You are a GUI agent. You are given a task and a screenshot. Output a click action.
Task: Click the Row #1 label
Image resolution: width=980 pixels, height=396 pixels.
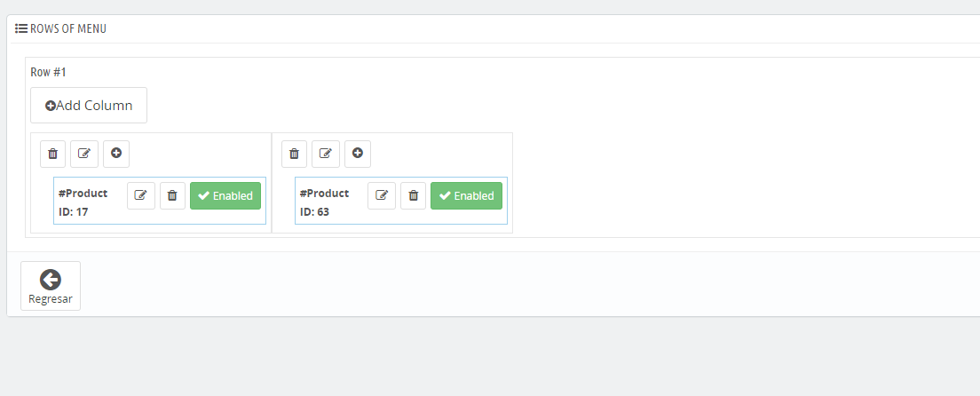coord(48,72)
